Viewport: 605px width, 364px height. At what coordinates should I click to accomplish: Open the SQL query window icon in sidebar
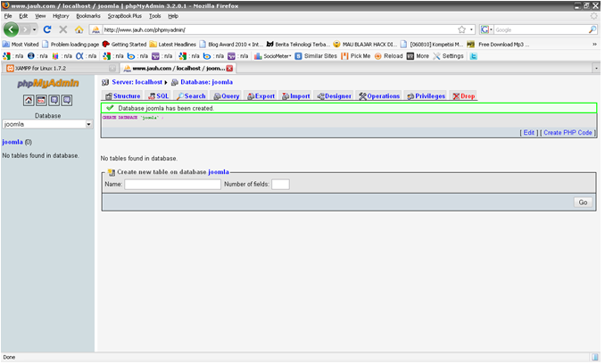[41, 100]
